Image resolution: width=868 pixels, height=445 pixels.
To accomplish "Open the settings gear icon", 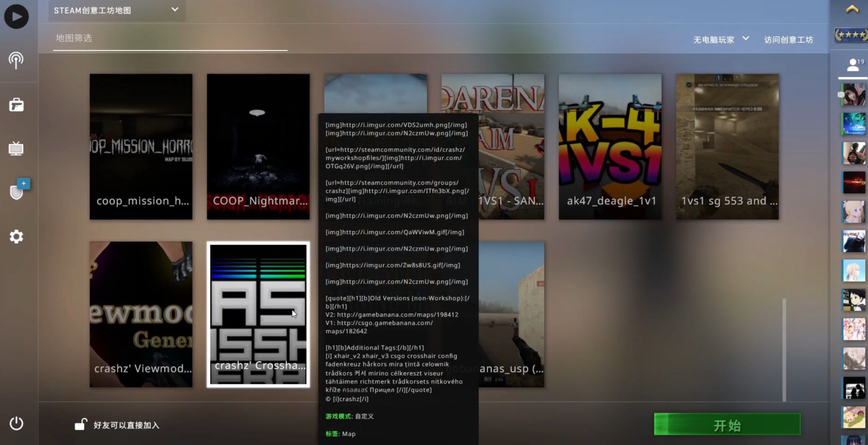I will 16,237.
